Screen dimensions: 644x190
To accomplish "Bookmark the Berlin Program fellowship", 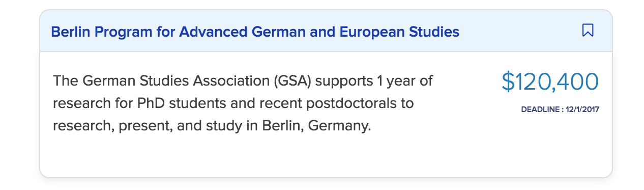I will 588,31.
